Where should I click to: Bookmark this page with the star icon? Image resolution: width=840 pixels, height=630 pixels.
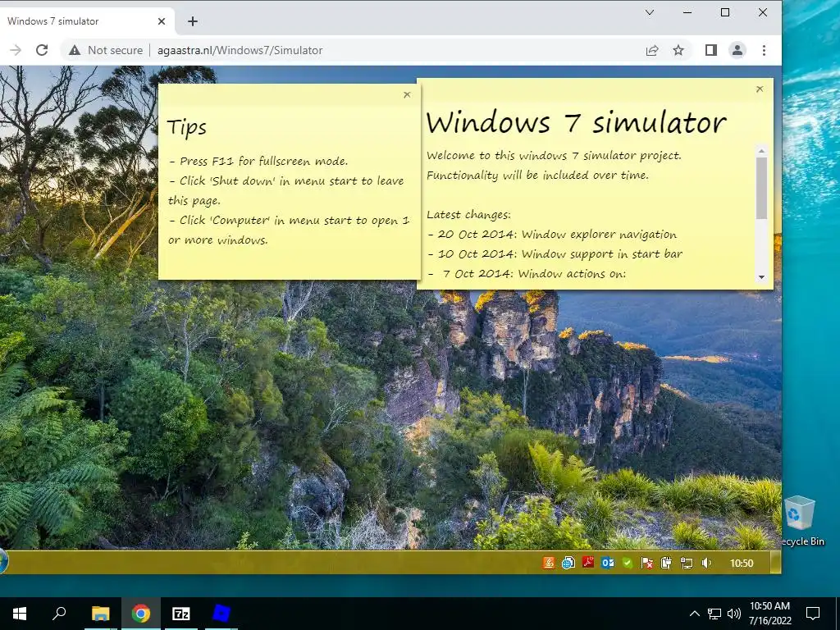tap(678, 50)
